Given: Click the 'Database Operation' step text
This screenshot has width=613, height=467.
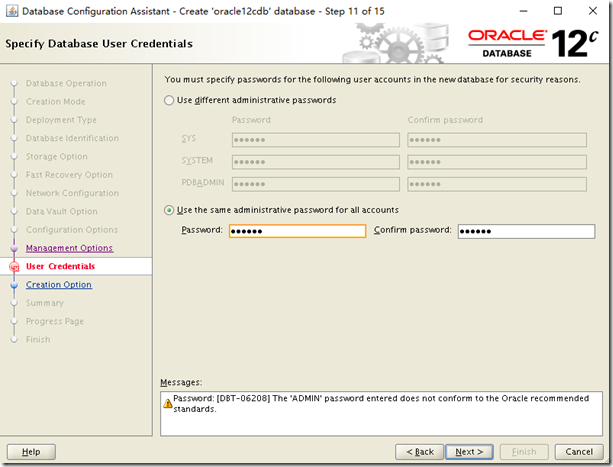Looking at the screenshot, I should [x=66, y=83].
